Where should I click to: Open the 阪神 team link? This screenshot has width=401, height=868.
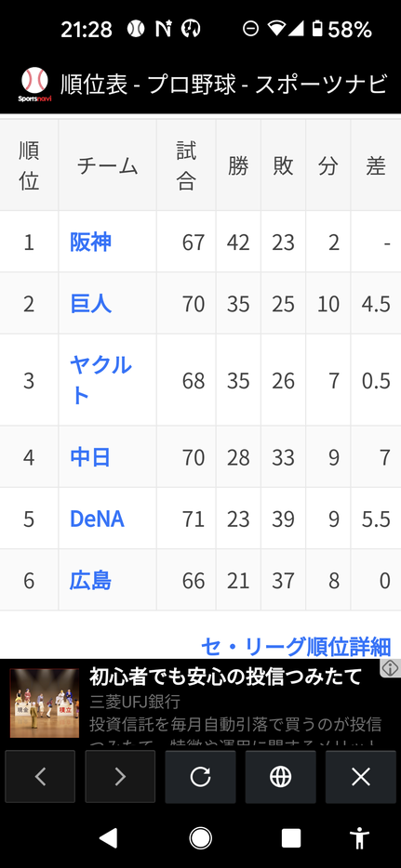[x=90, y=242]
